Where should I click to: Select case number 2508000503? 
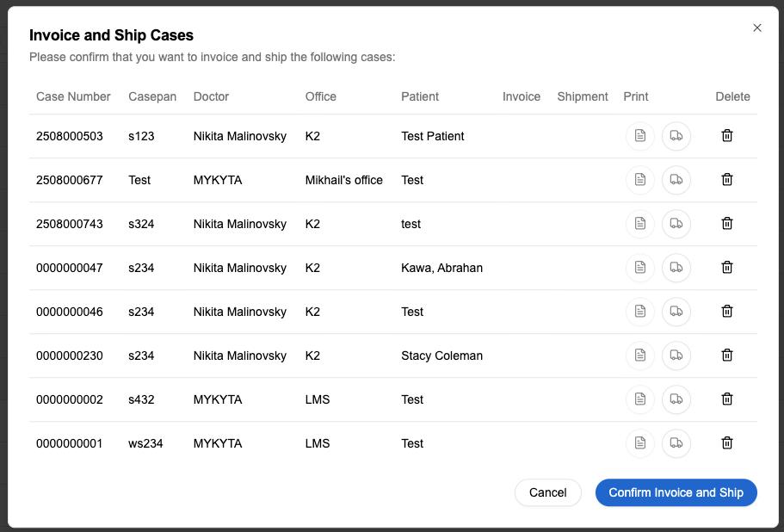(70, 136)
